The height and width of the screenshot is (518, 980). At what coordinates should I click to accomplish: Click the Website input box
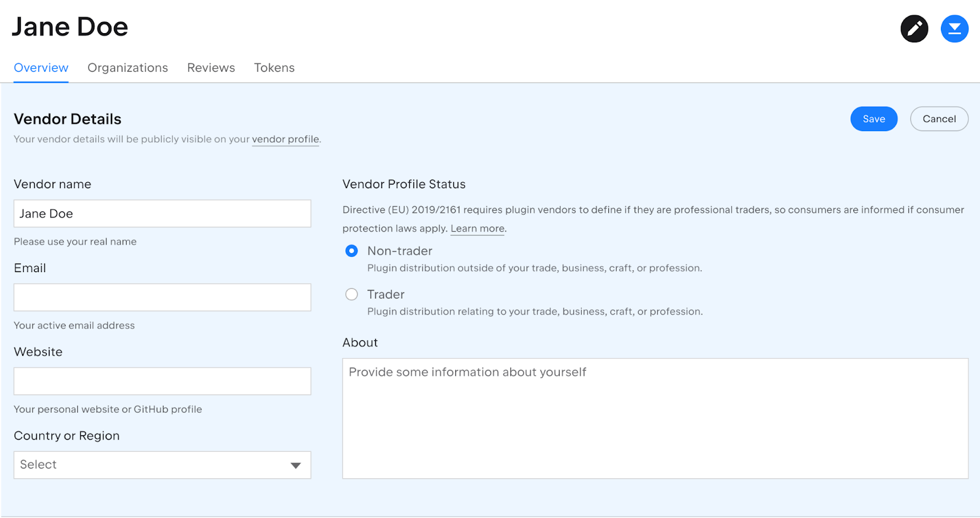coord(162,381)
